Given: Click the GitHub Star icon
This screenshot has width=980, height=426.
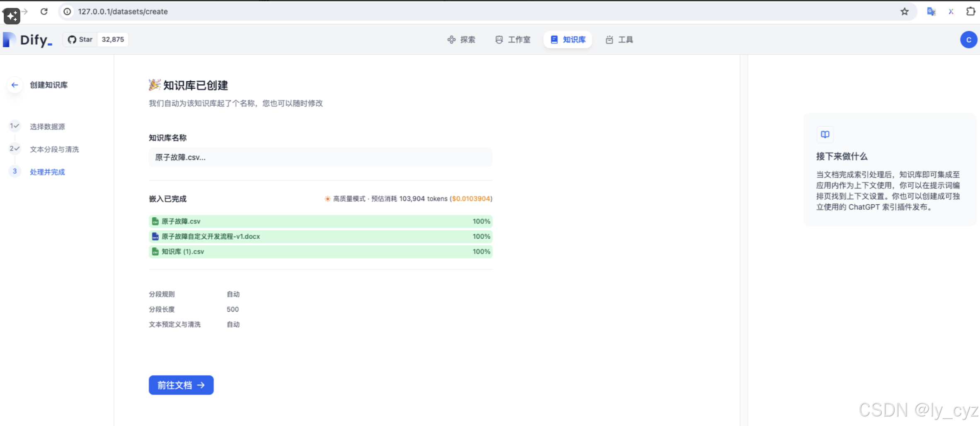Looking at the screenshot, I should 73,39.
